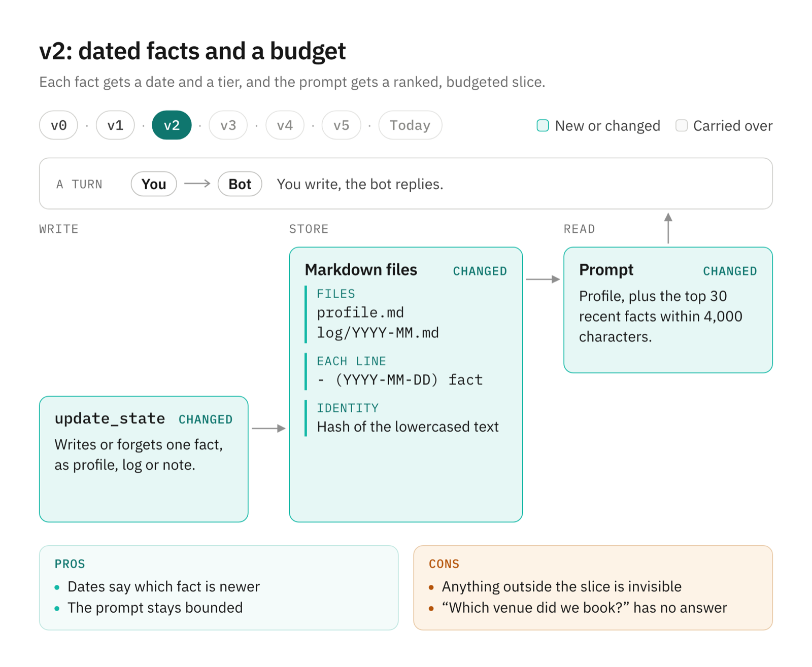Select 'You write, the bot replies.' text
Screen dimensions: 812x667
pos(360,184)
